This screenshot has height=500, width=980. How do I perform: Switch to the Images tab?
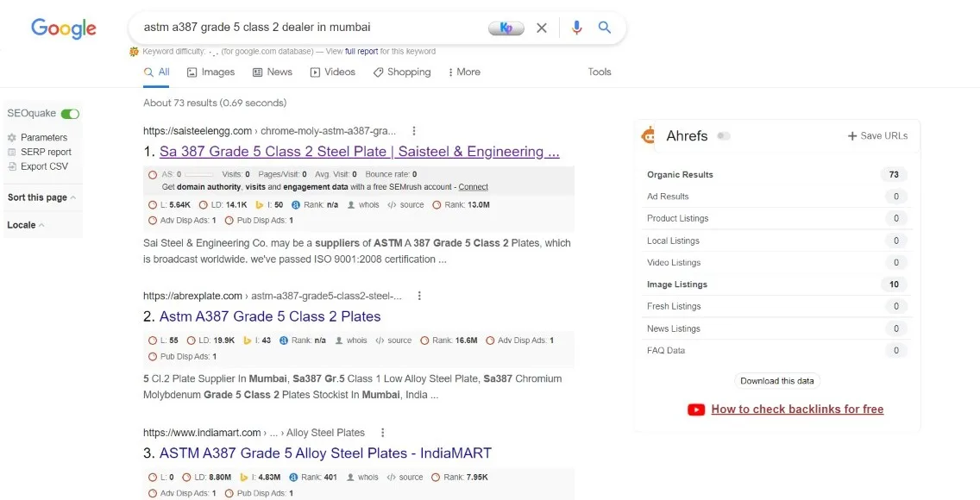coord(211,72)
